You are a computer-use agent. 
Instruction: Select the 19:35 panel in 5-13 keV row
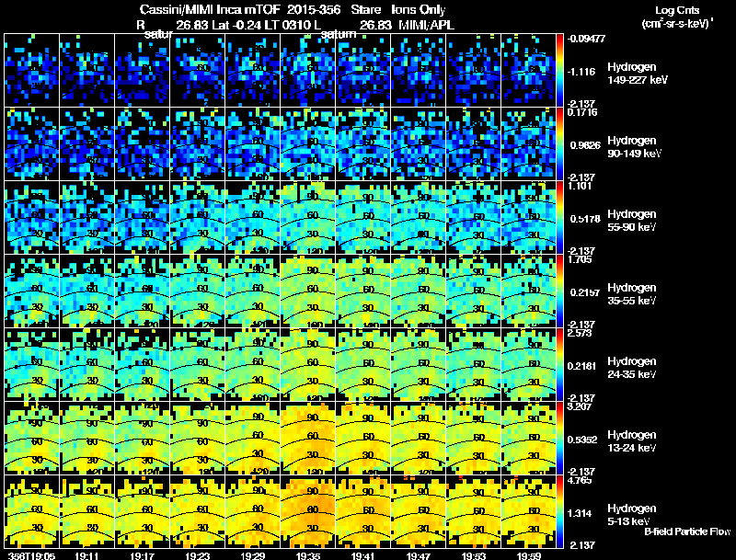tap(308, 511)
